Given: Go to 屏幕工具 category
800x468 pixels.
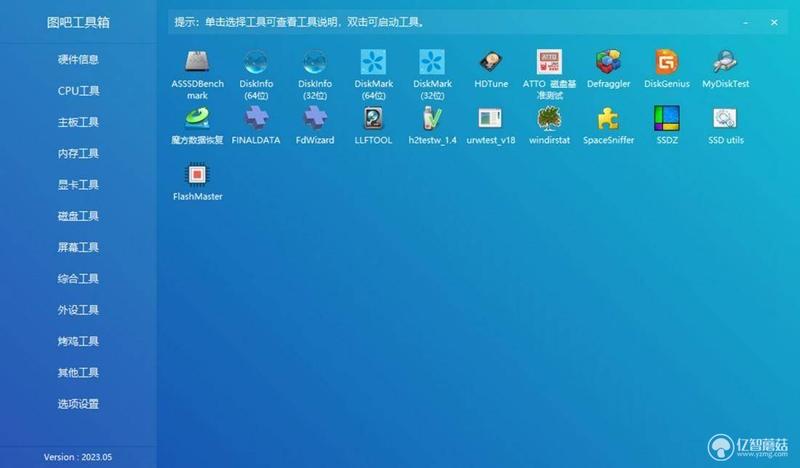Looking at the screenshot, I should click(78, 247).
